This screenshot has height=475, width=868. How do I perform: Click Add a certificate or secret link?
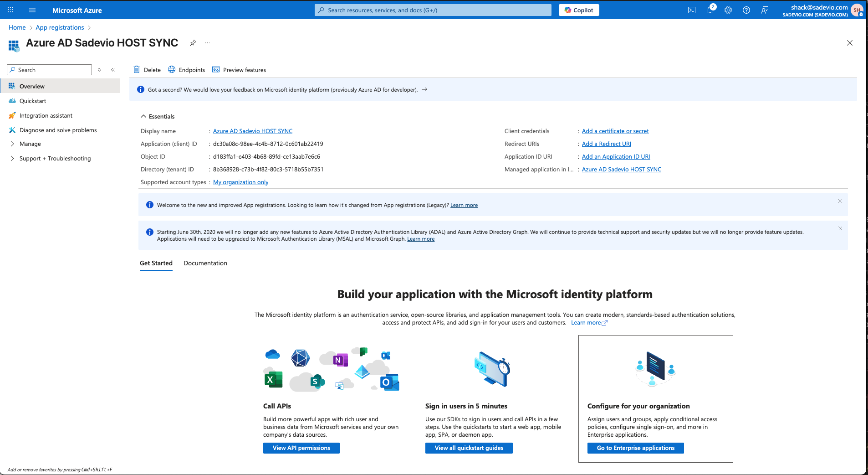[615, 131]
